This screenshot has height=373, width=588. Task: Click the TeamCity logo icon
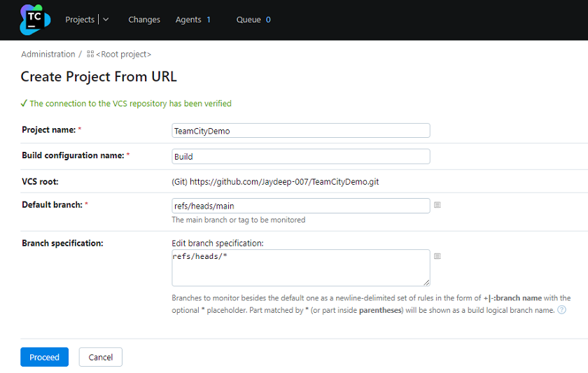[35, 20]
